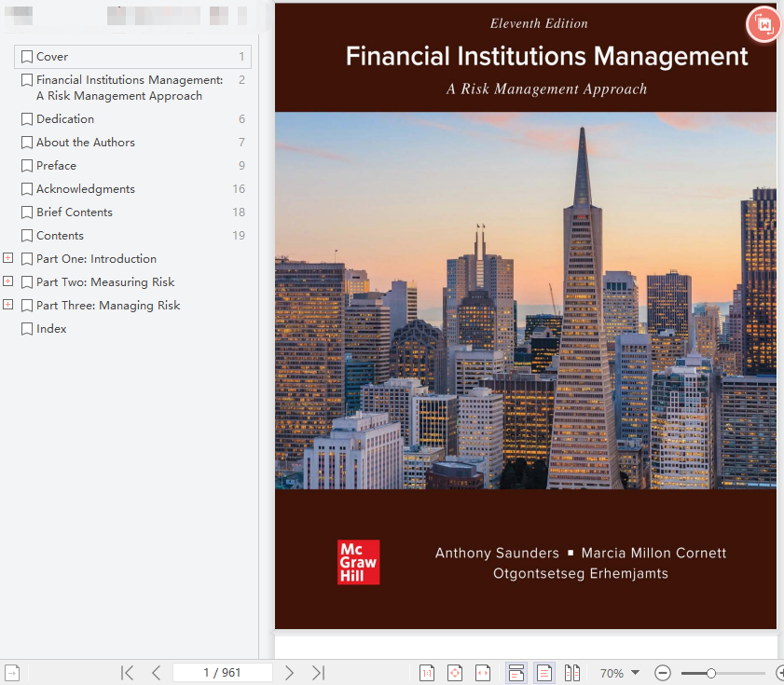Screen dimensions: 784x685
Task: Expand Part Two: Measuring Risk
Action: pos(8,281)
